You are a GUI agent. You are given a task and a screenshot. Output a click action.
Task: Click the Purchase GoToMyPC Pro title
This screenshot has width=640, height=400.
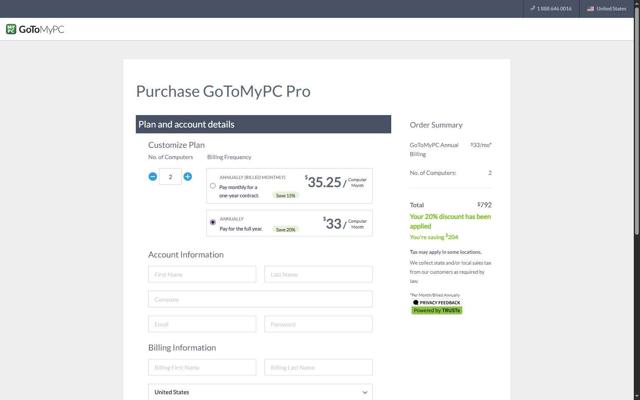223,91
